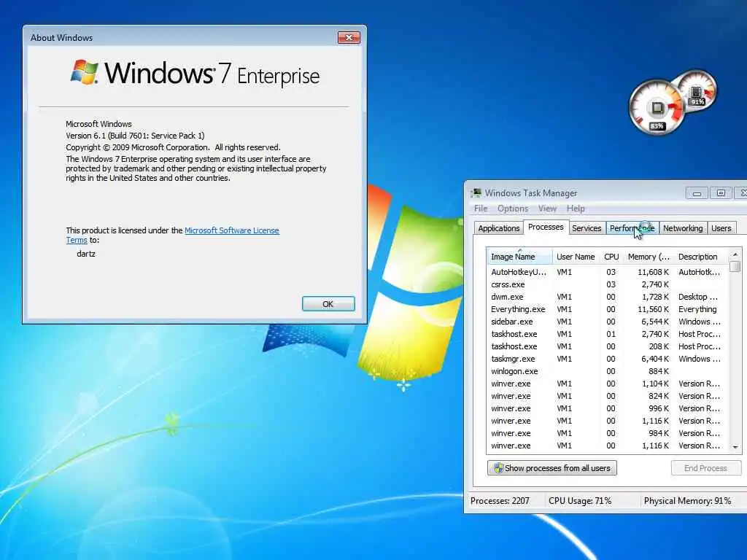Switch to the Networking tab
The height and width of the screenshot is (560, 747).
click(683, 228)
